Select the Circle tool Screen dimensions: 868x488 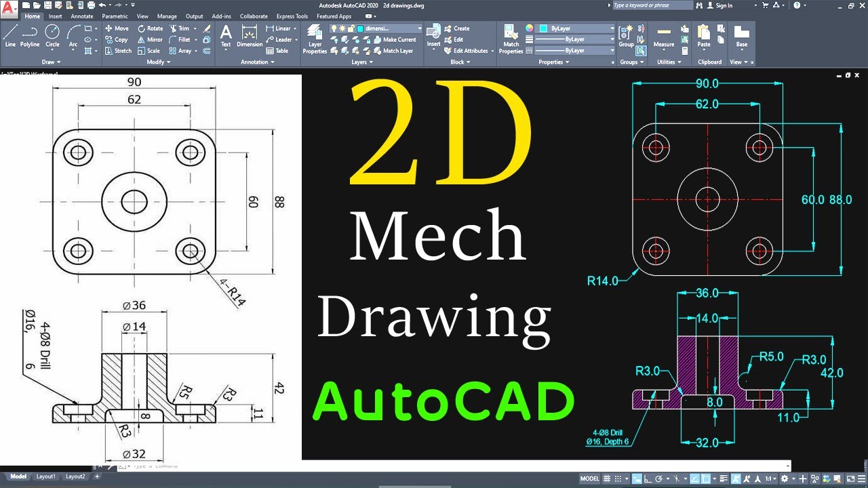point(52,36)
